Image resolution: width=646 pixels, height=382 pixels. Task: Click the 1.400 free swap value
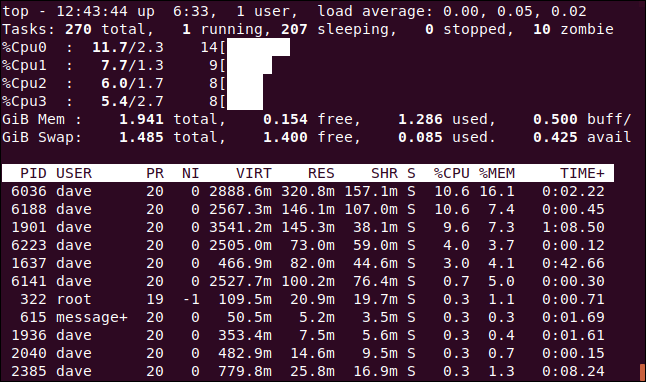tap(285, 138)
